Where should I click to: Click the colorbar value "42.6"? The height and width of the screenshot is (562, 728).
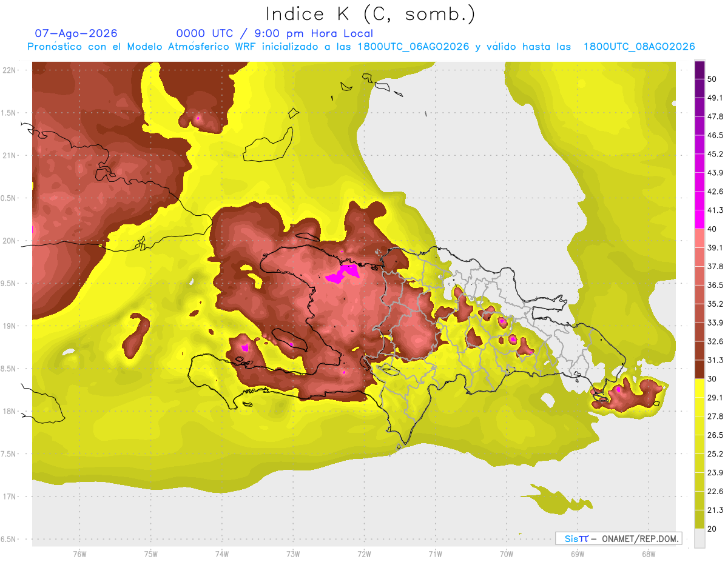(x=715, y=192)
